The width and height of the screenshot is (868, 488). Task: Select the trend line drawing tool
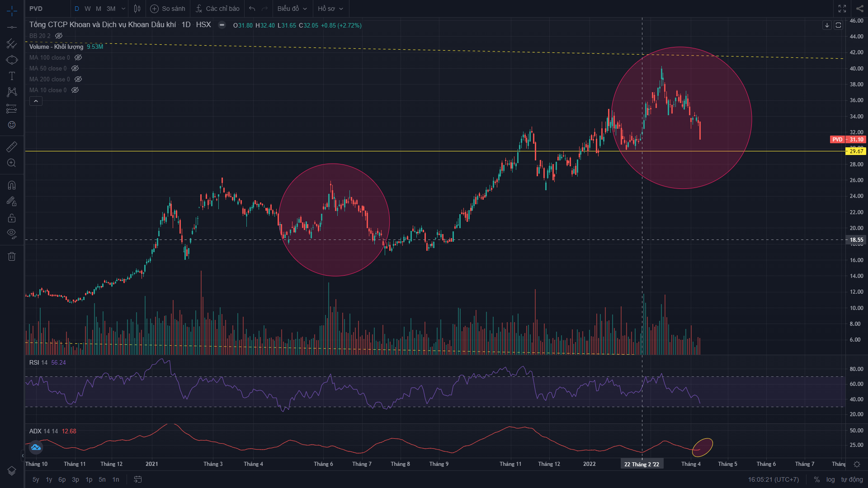12,27
